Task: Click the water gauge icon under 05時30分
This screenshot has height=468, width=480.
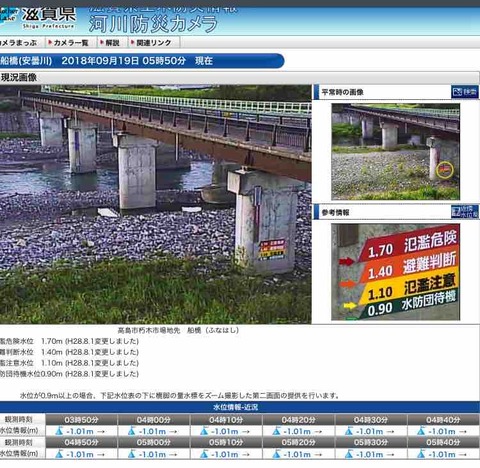Action: 349,454
